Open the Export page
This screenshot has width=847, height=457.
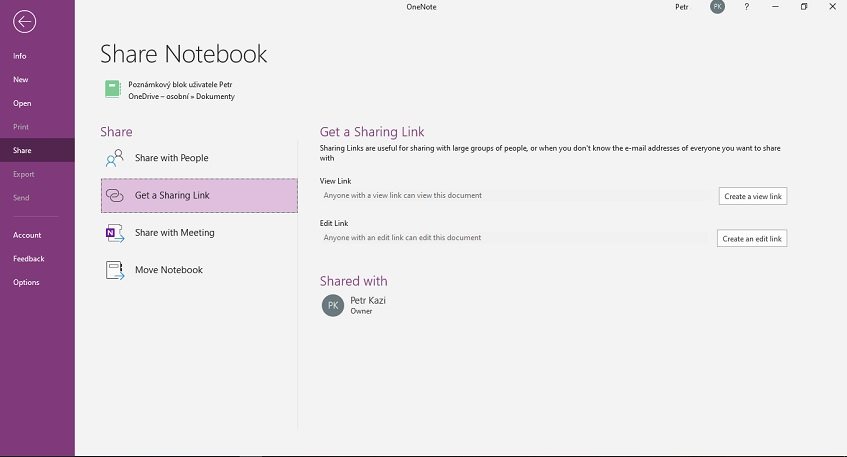37,174
